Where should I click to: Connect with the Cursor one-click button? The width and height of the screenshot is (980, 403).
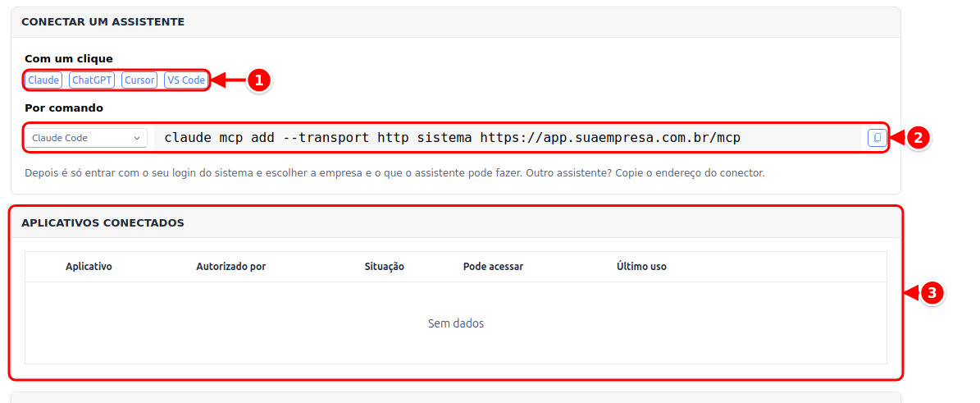139,80
